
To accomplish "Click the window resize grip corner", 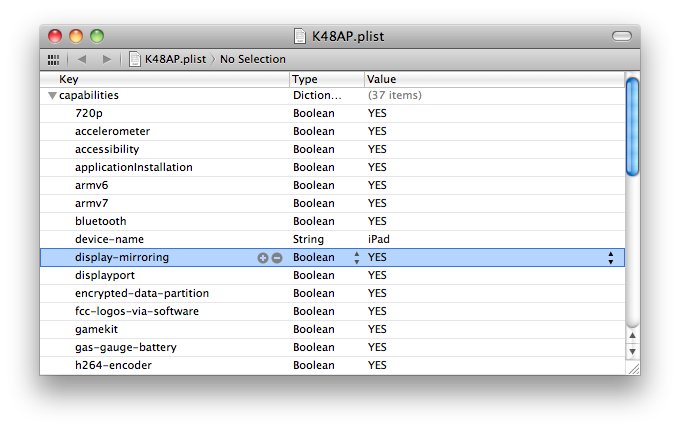I will click(633, 368).
